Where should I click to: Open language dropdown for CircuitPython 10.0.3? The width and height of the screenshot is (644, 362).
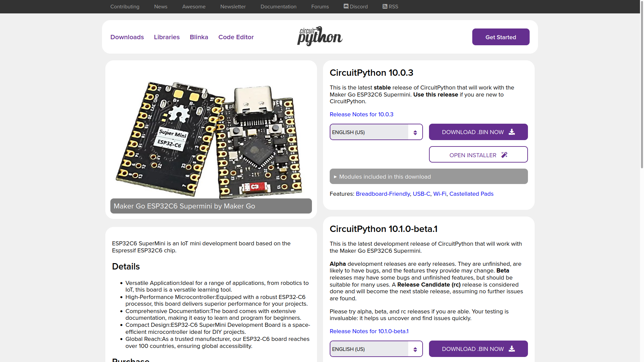(376, 132)
